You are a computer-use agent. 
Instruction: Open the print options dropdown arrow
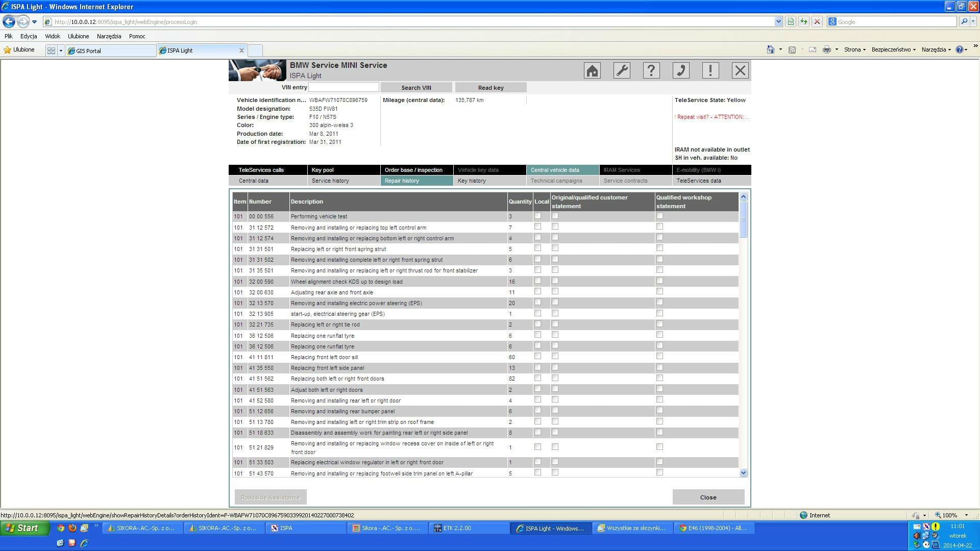point(837,49)
